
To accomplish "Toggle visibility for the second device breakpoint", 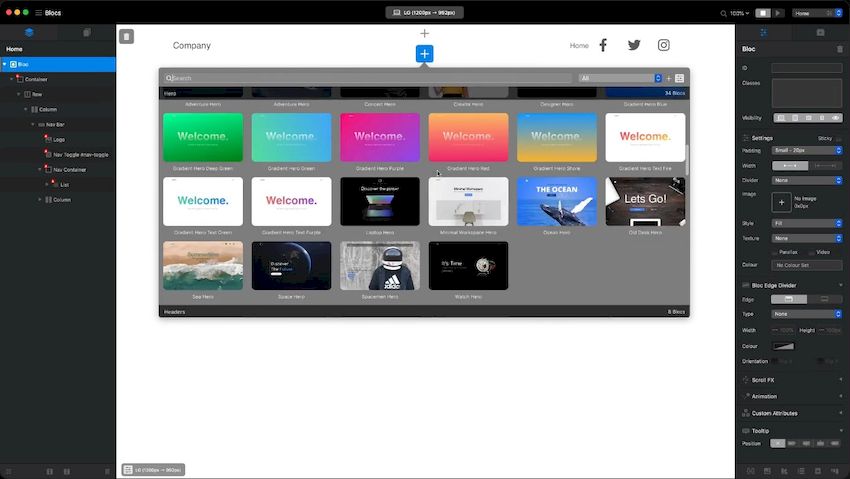I will click(x=795, y=118).
